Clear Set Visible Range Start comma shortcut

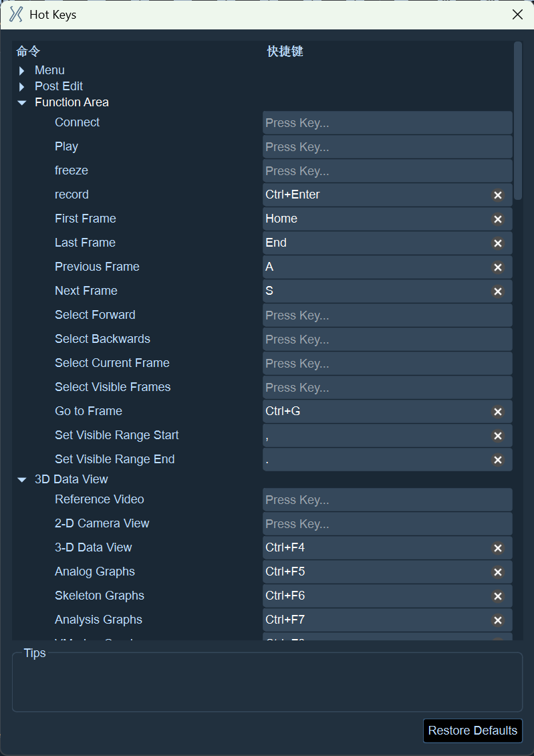[498, 436]
